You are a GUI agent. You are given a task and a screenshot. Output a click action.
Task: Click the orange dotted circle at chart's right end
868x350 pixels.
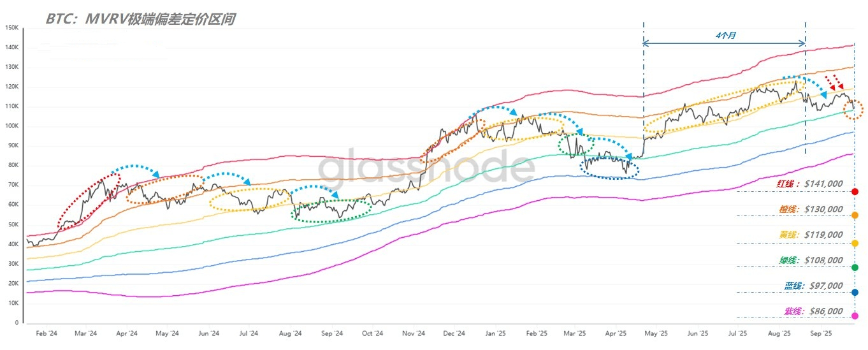pos(853,110)
